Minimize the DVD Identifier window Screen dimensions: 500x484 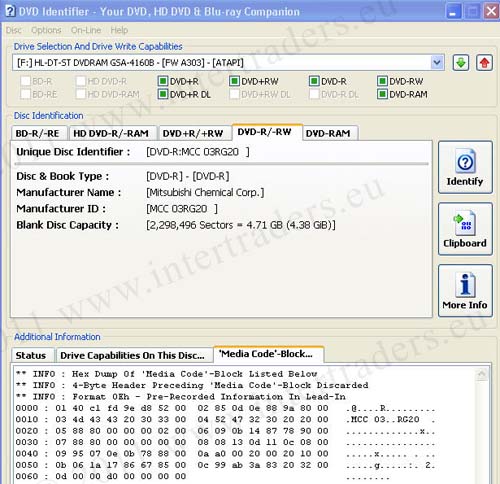453,11
